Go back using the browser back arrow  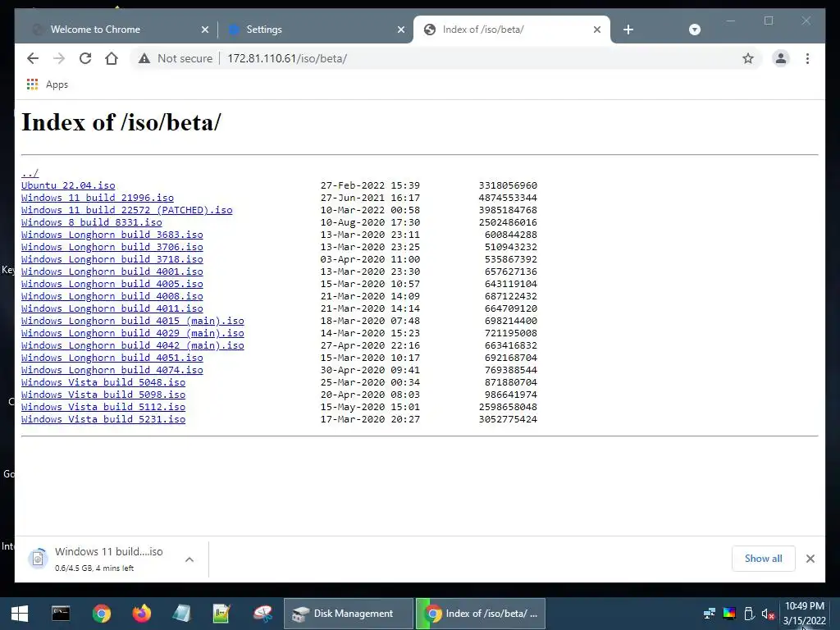coord(33,58)
